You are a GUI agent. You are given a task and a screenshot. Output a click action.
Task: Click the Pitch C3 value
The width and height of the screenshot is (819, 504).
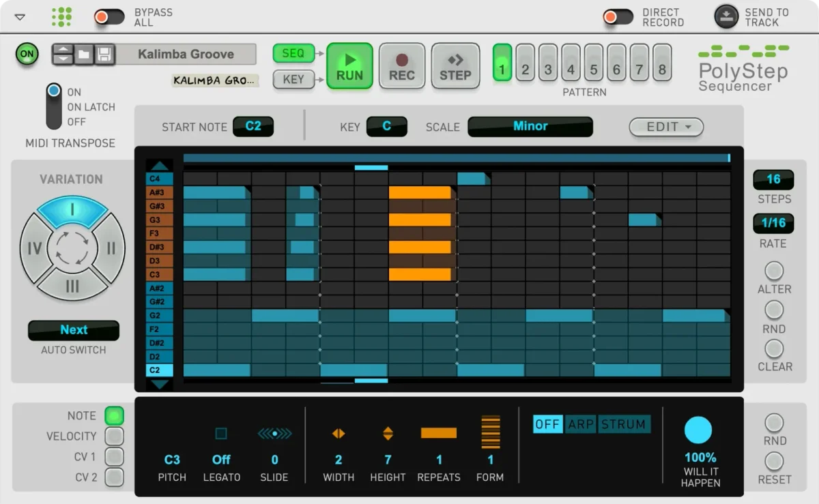click(x=172, y=460)
